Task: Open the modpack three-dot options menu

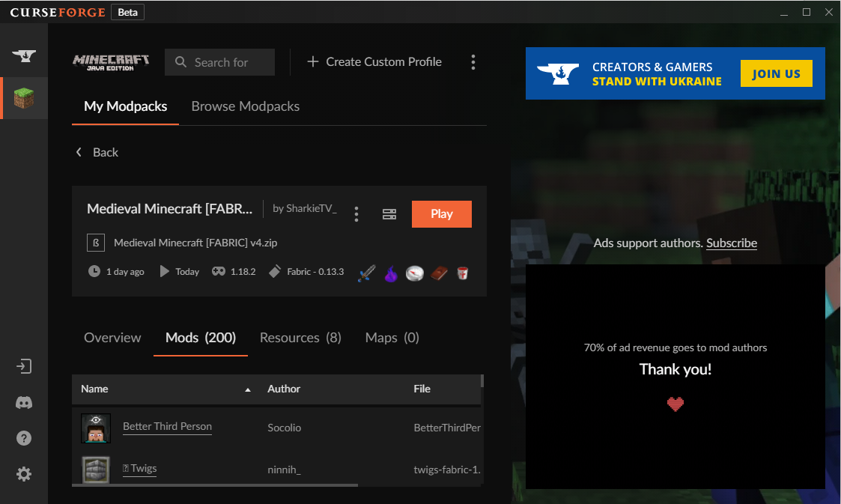Action: (356, 214)
